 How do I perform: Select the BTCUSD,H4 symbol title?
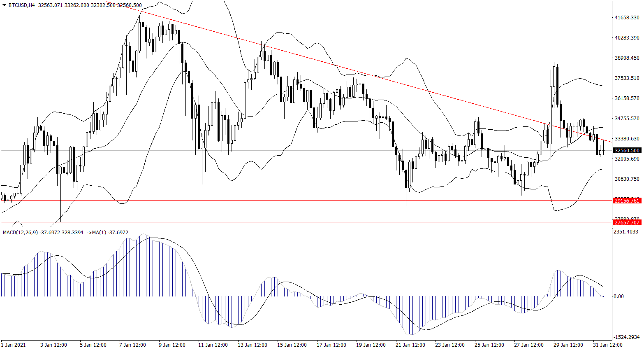[x=22, y=5]
